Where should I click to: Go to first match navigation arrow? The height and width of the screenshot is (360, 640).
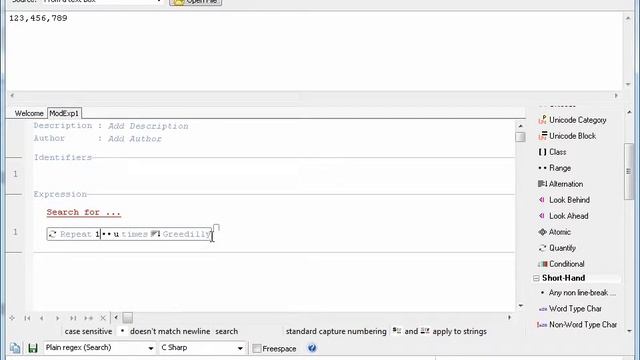(x=27, y=318)
